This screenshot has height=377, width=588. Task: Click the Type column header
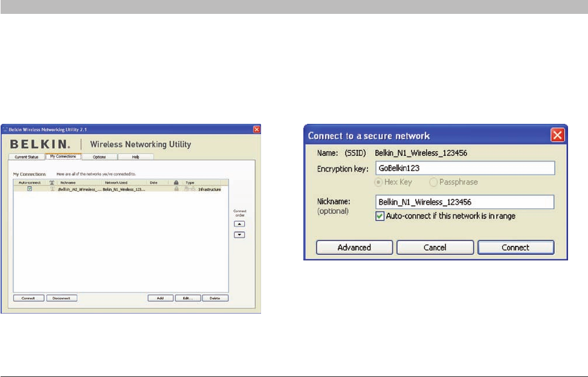pos(190,182)
